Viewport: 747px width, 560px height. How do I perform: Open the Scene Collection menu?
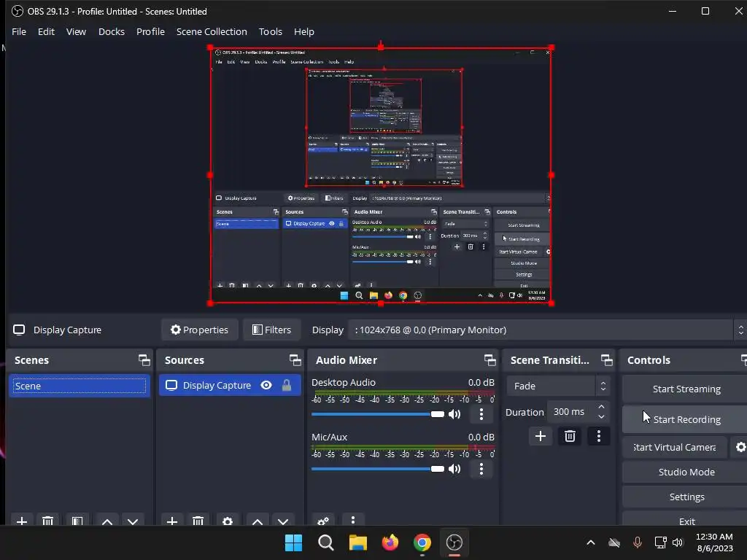[x=212, y=31]
